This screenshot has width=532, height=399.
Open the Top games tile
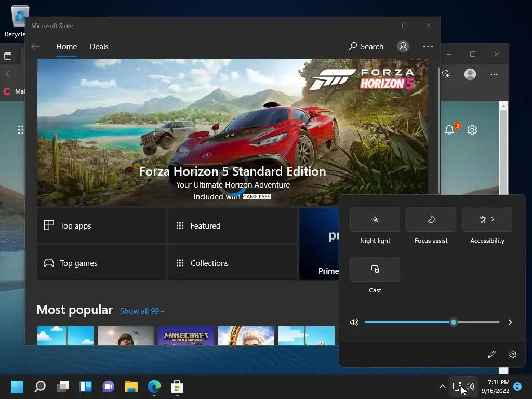[x=101, y=263]
